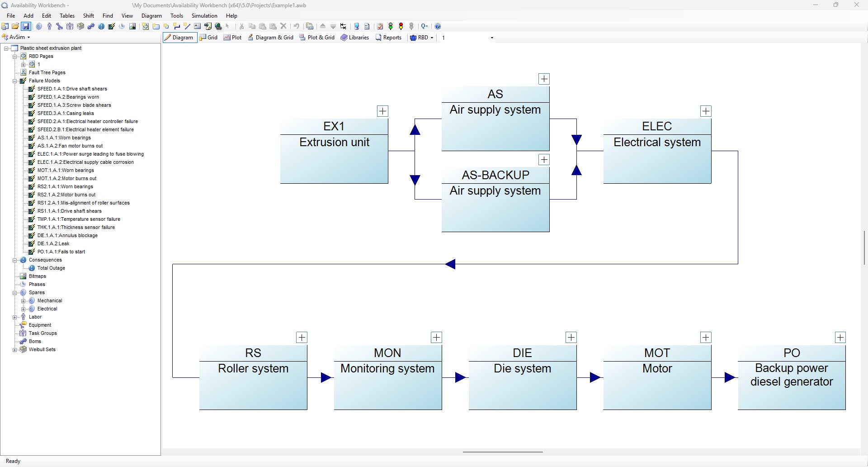The height and width of the screenshot is (467, 868).
Task: Click the wrench icon in the toolbar
Action: (59, 26)
